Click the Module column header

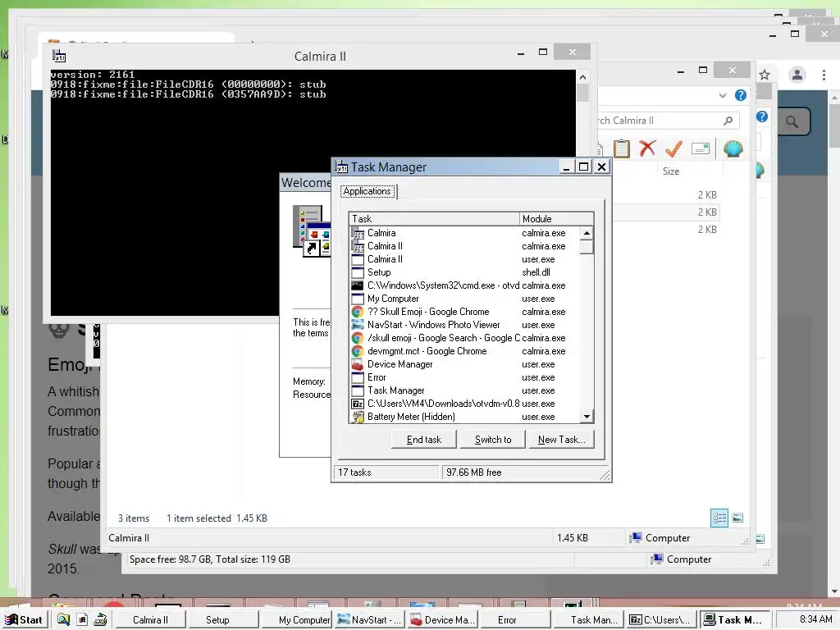click(556, 218)
